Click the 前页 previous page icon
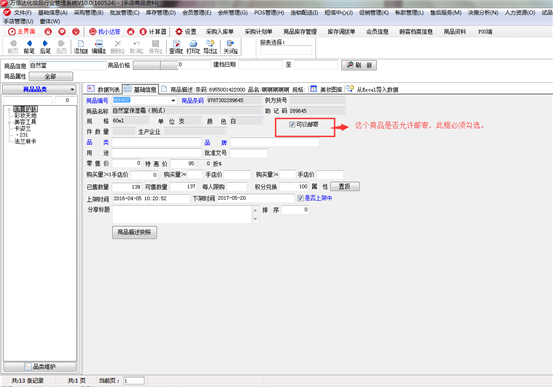 tap(13, 43)
